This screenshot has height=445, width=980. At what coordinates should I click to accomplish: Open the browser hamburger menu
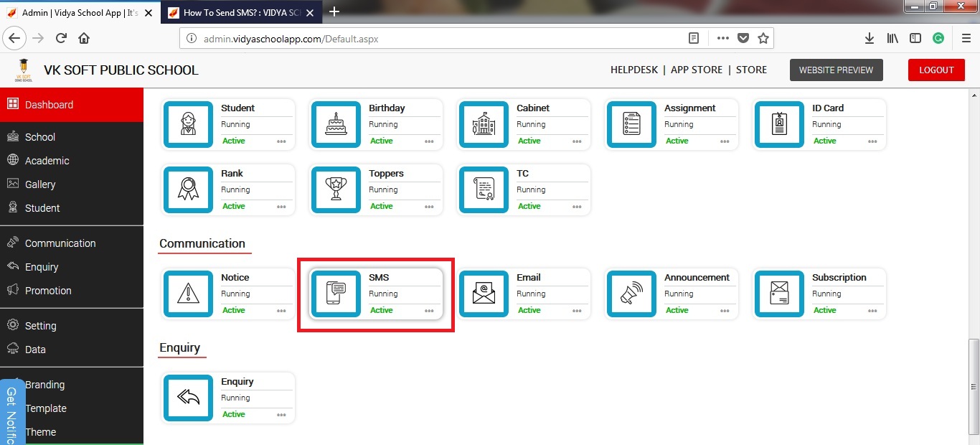[966, 38]
